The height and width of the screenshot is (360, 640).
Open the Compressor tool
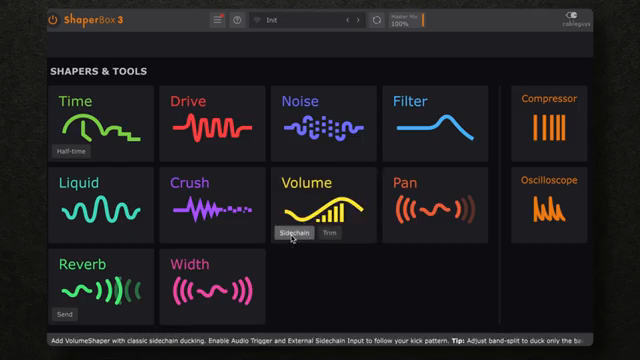pos(549,123)
